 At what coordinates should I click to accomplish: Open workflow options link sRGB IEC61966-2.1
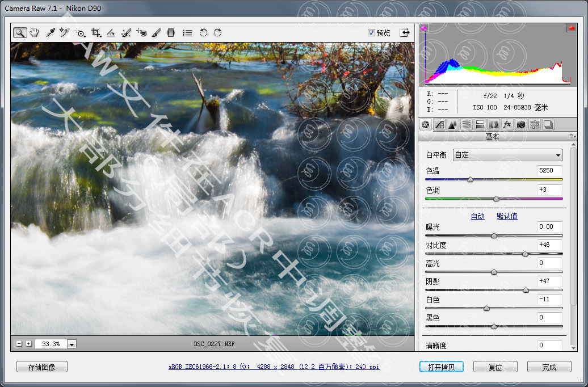coord(274,367)
